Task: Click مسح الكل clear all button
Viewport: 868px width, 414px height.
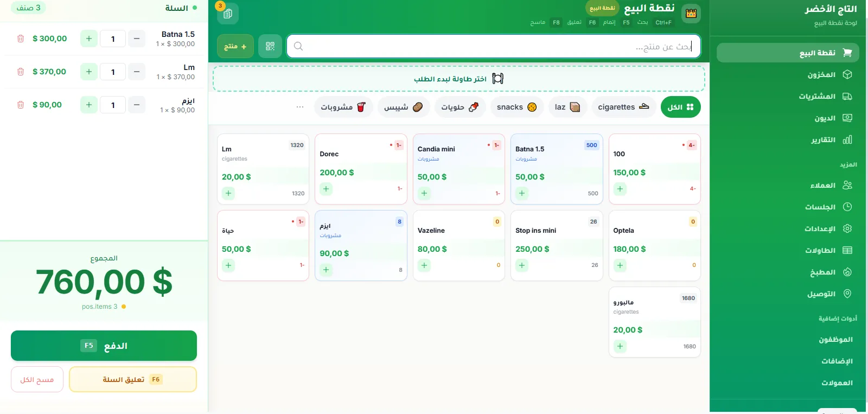Action: pos(37,379)
